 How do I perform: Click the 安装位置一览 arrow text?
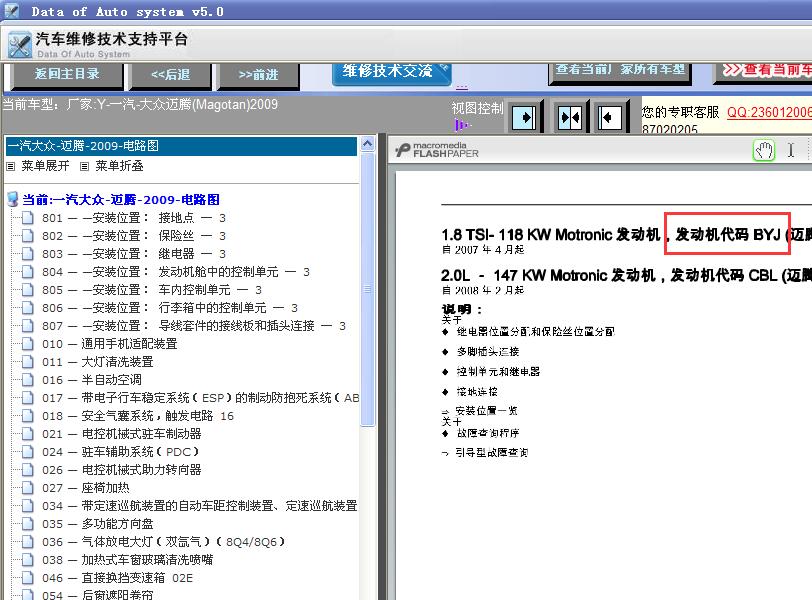click(x=486, y=411)
